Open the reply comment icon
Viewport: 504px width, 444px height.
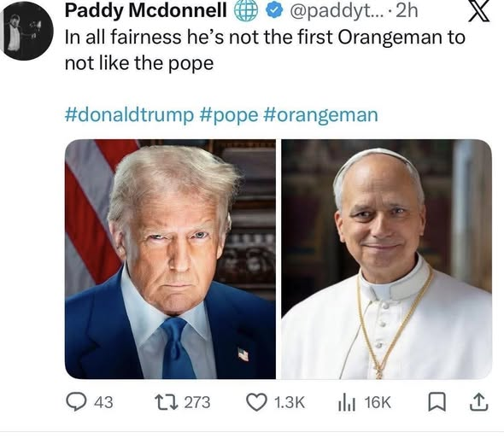76,402
